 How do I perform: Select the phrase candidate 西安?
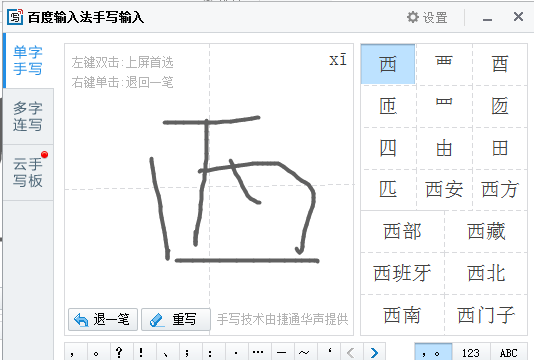[x=444, y=190]
